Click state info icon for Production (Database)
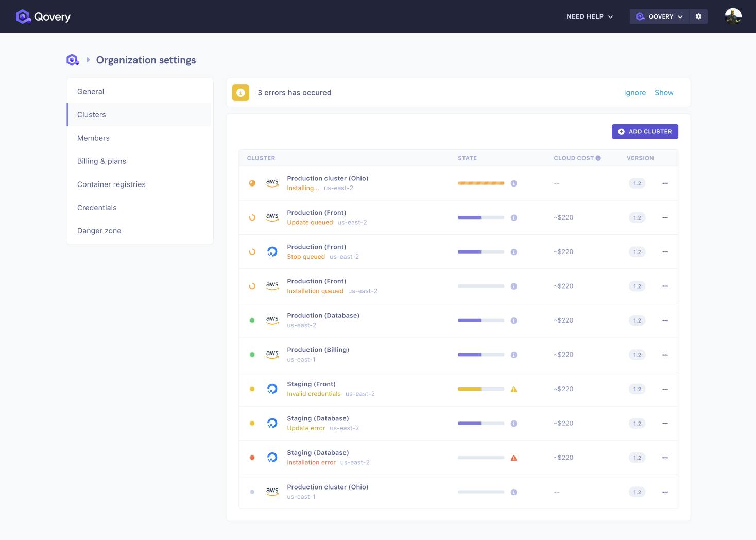The image size is (756, 540). point(513,320)
